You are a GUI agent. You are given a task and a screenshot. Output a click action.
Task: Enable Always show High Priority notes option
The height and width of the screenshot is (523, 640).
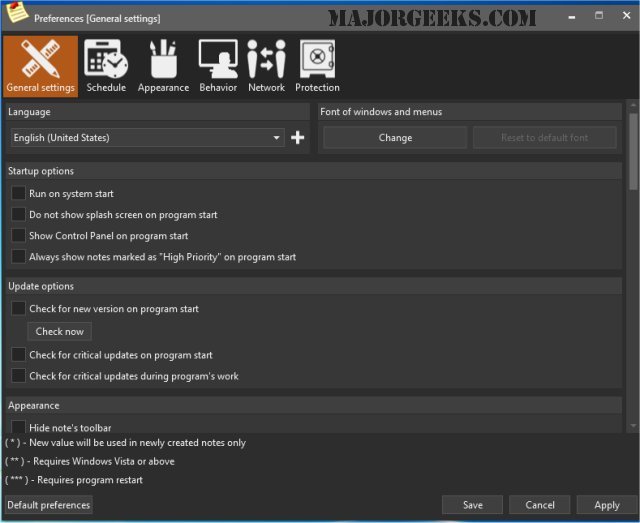[x=18, y=257]
